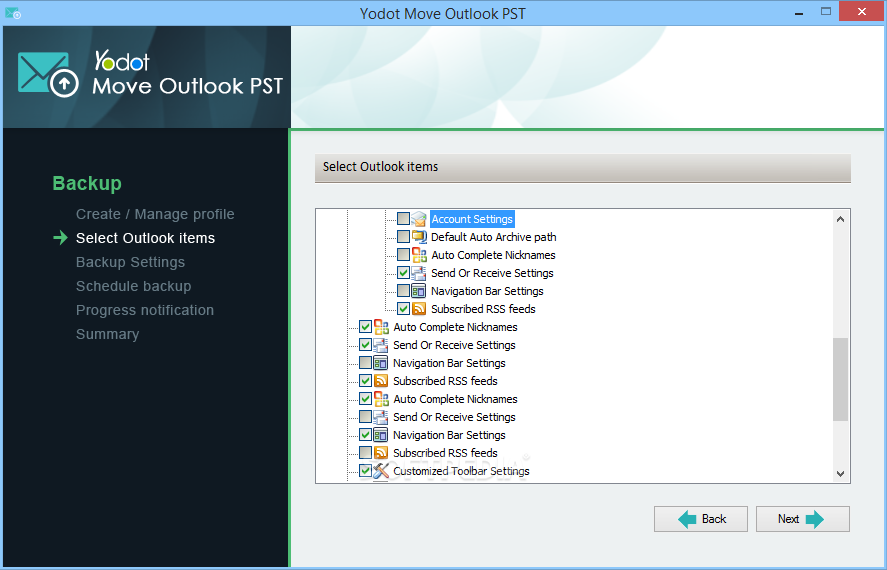Proceed with the Next button

[x=803, y=519]
